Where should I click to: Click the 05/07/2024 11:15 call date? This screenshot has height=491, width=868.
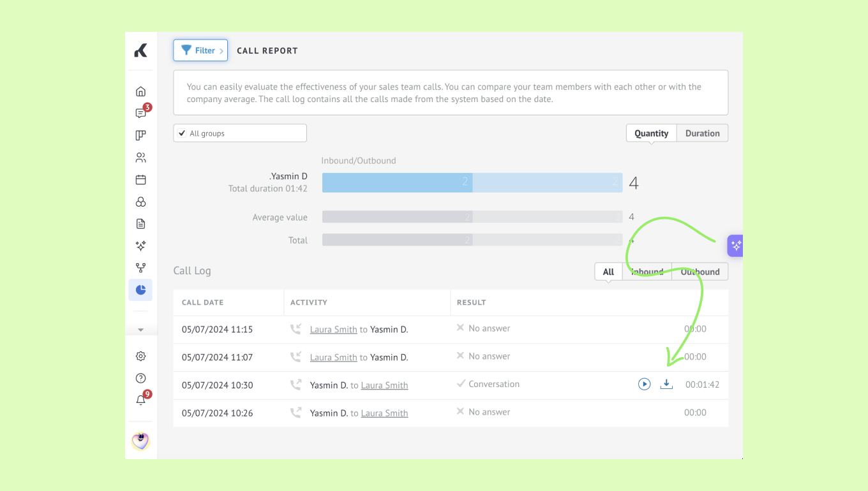(x=217, y=330)
